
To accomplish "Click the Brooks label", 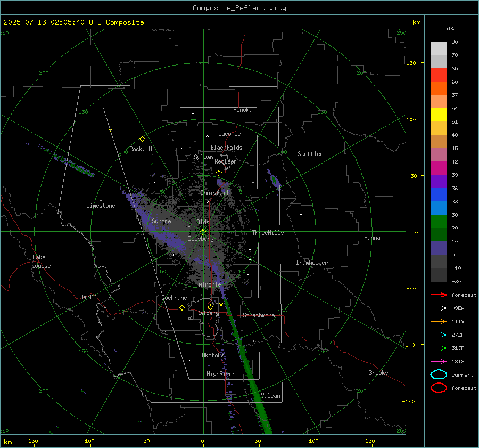I will point(378,373).
